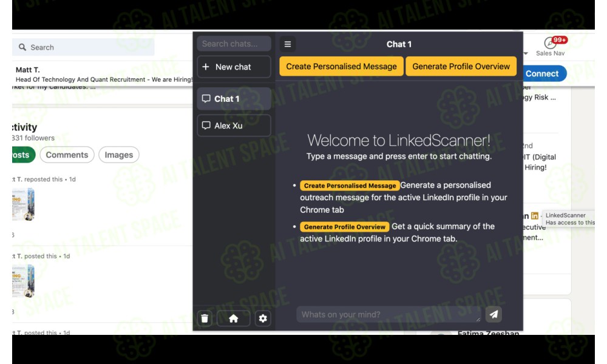This screenshot has width=607, height=364.
Task: Click the LinkedIn Search box
Action: coord(83,47)
